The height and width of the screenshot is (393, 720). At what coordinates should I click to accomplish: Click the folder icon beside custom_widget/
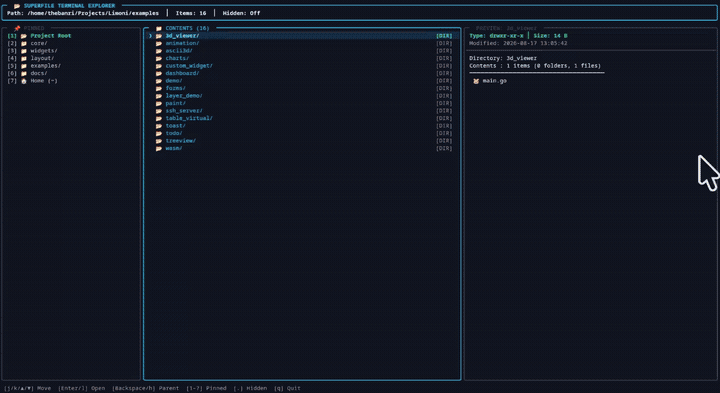click(159, 66)
